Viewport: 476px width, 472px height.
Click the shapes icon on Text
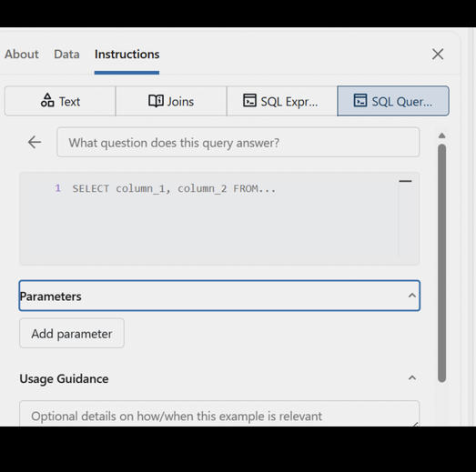(47, 100)
